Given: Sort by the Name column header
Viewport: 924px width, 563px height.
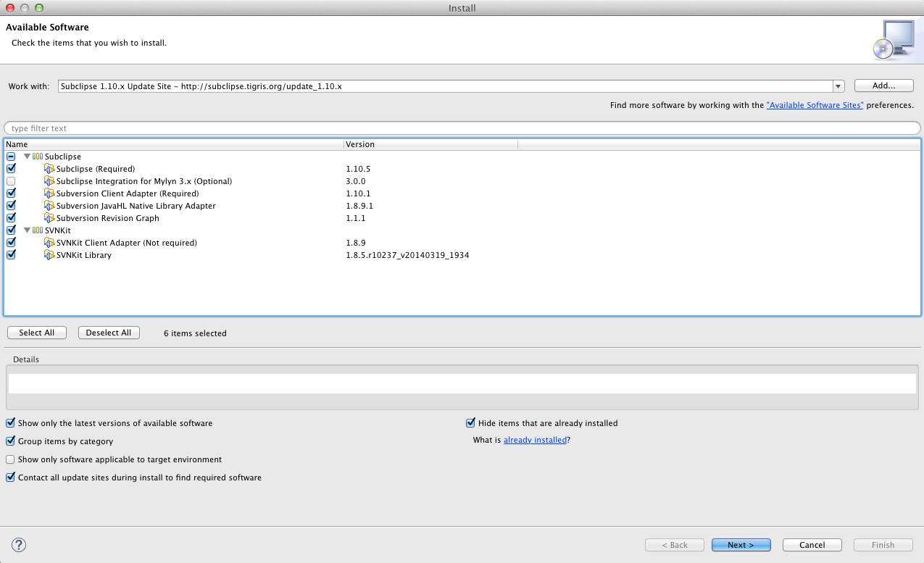Looking at the screenshot, I should pyautogui.click(x=174, y=144).
